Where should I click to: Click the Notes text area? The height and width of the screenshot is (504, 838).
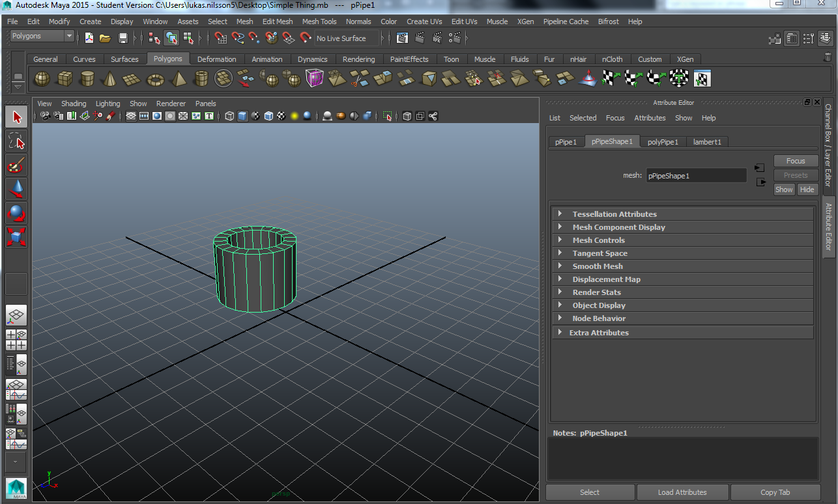(683, 459)
